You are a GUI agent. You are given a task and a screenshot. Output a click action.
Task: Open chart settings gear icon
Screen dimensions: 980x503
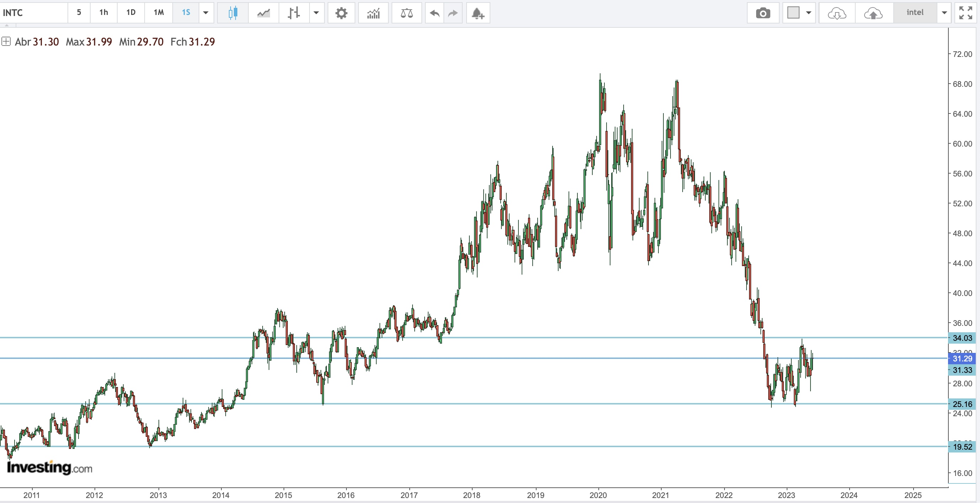341,13
